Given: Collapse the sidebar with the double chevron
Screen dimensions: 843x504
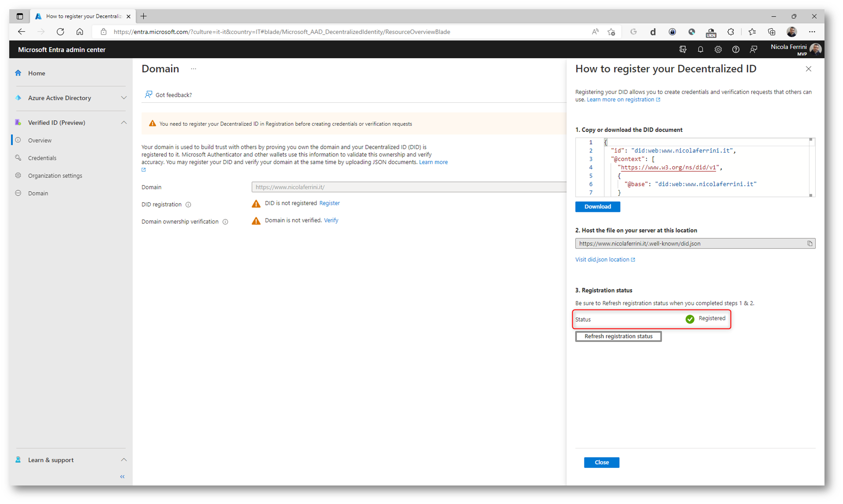Looking at the screenshot, I should click(123, 477).
